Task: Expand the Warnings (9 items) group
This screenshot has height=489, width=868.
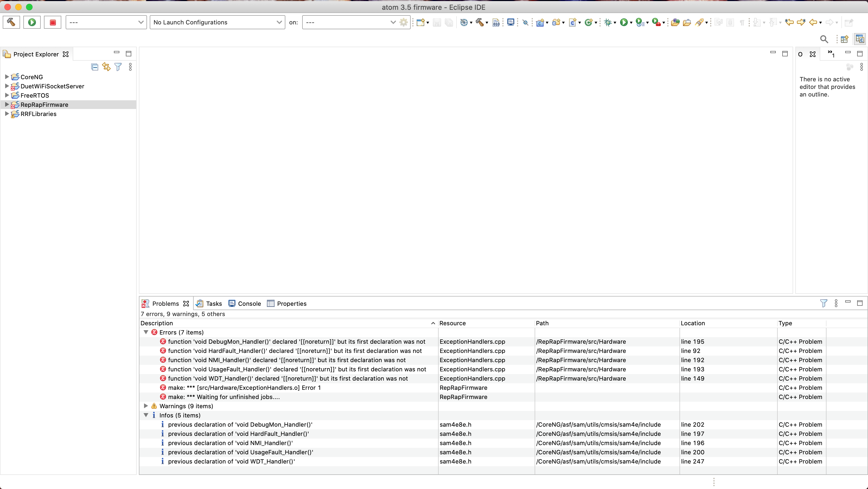Action: pyautogui.click(x=146, y=406)
